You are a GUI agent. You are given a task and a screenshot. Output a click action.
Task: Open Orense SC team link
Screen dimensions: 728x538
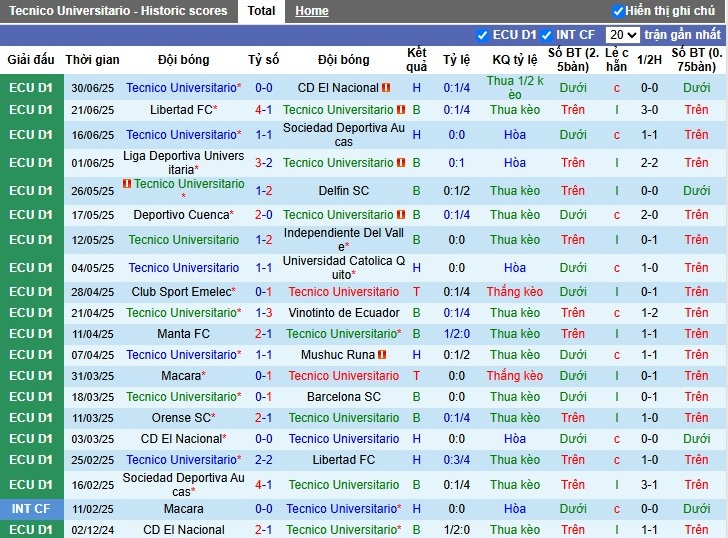click(183, 417)
